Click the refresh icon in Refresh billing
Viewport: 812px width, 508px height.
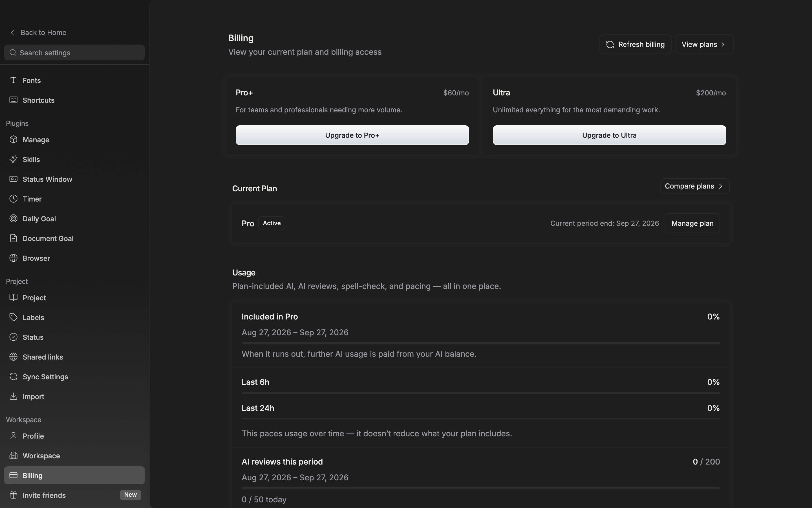610,44
